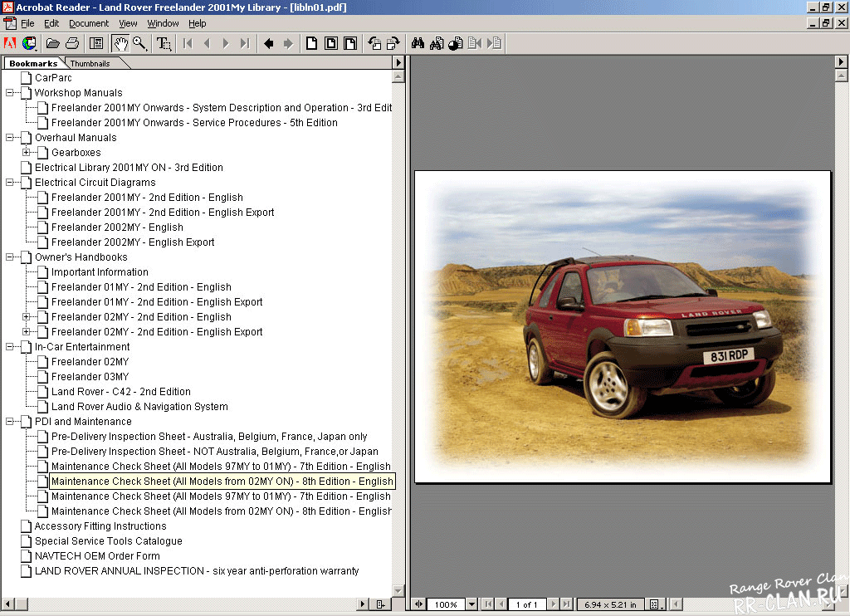Image resolution: width=850 pixels, height=616 pixels.
Task: Switch to the Thumbnails tab
Action: pos(90,63)
